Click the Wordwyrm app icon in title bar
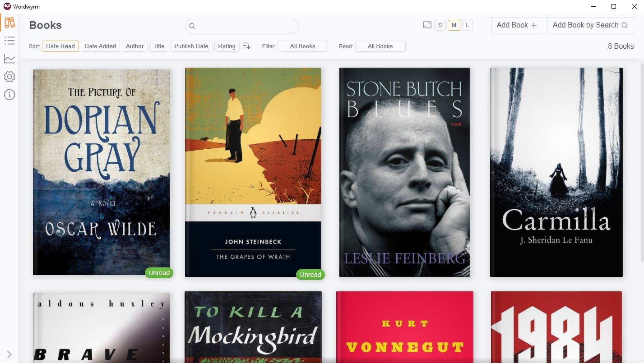Viewport: 644px width, 363px height. (x=7, y=6)
